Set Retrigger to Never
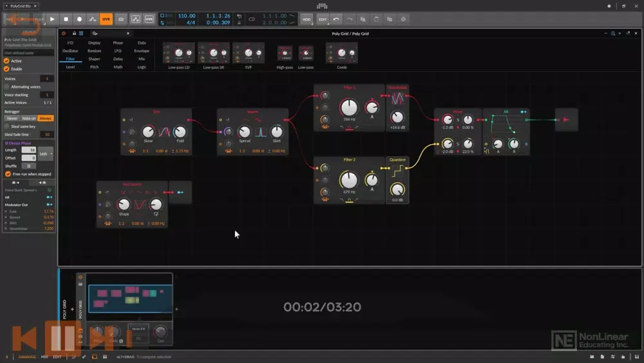This screenshot has height=363, width=644. (12, 119)
